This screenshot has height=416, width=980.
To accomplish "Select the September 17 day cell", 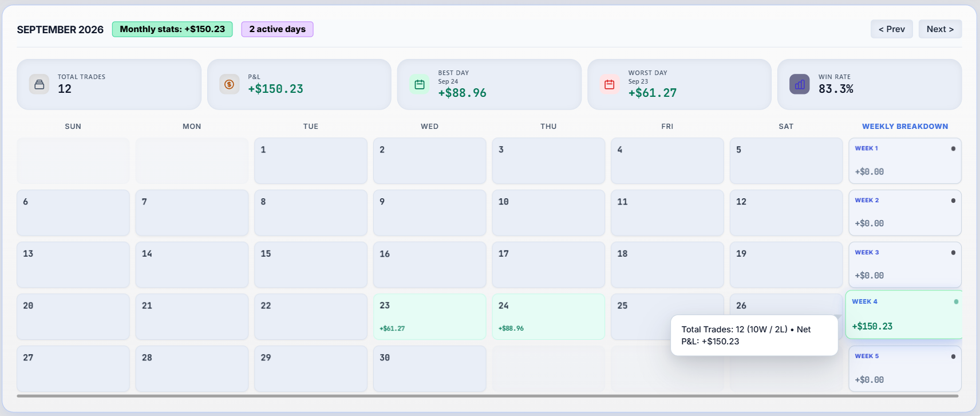I will point(548,265).
